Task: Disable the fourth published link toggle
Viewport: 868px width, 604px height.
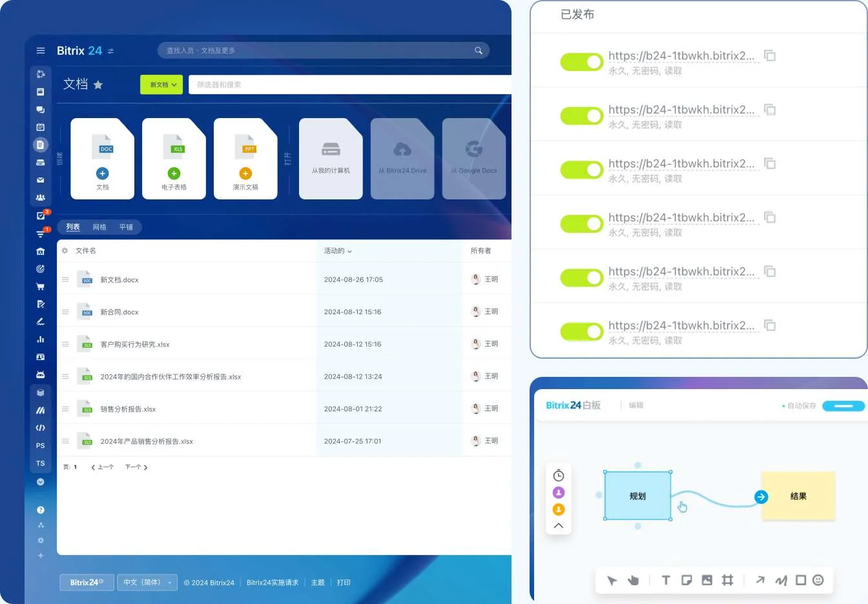Action: pyautogui.click(x=582, y=224)
